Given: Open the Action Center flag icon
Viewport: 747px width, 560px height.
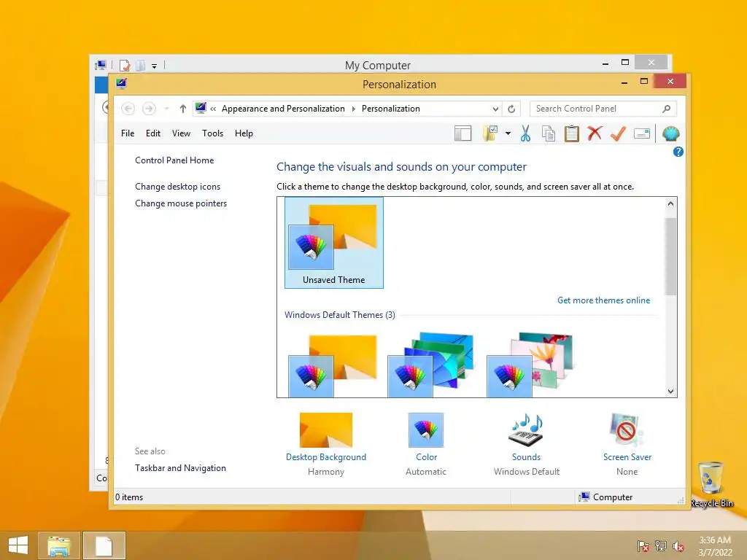Looking at the screenshot, I should 643,545.
